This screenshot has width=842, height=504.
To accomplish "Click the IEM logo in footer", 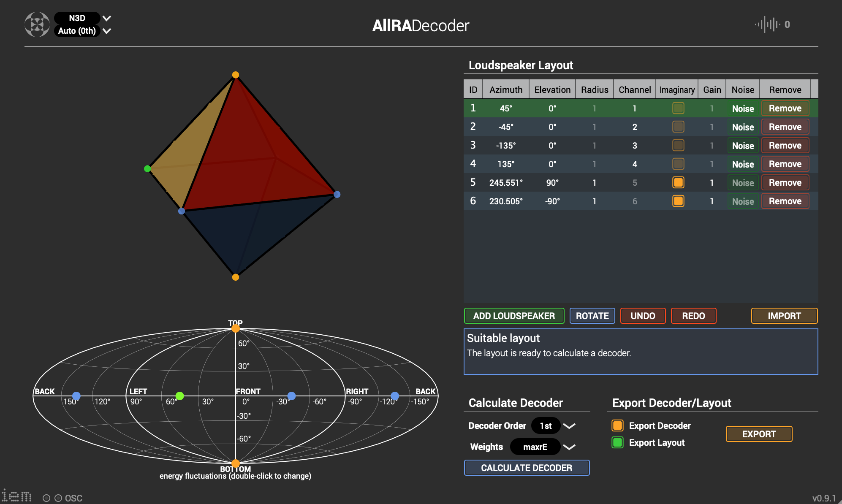I will [16, 496].
